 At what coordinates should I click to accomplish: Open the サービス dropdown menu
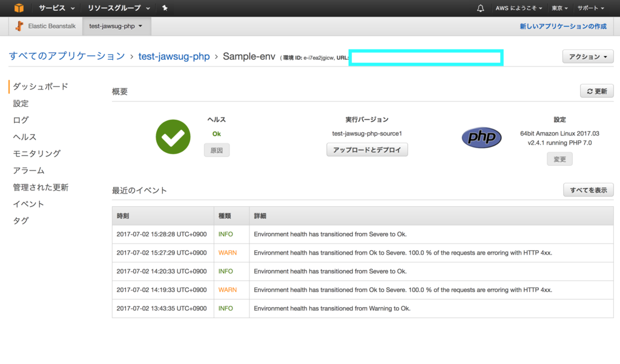tap(56, 8)
